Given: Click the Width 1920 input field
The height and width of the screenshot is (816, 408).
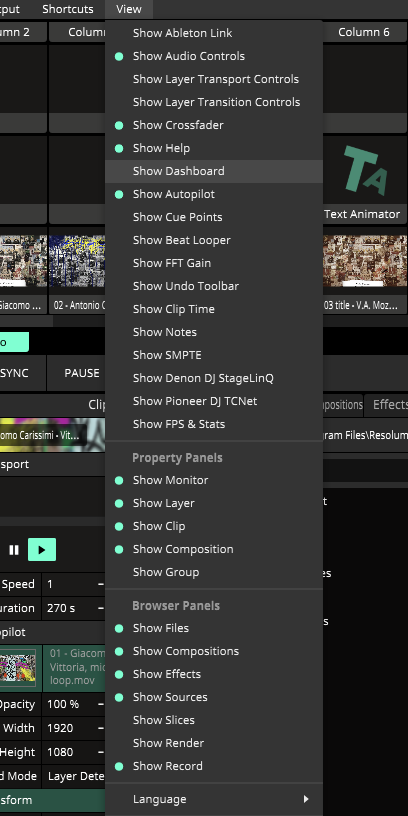Looking at the screenshot, I should pos(73,728).
